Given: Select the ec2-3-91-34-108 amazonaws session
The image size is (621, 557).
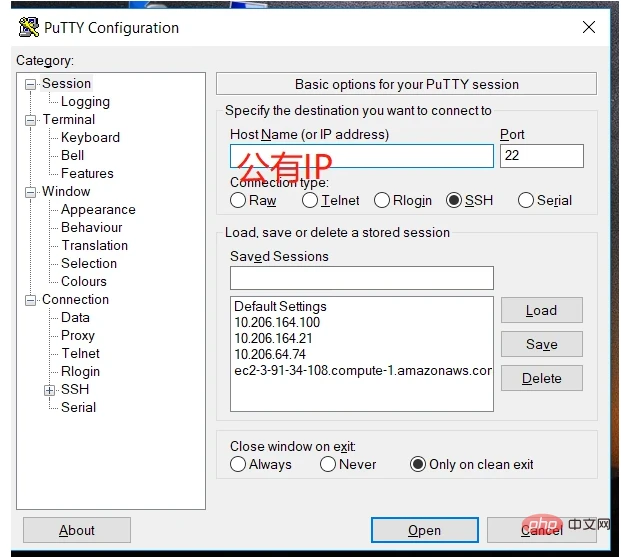Looking at the screenshot, I should tap(363, 370).
